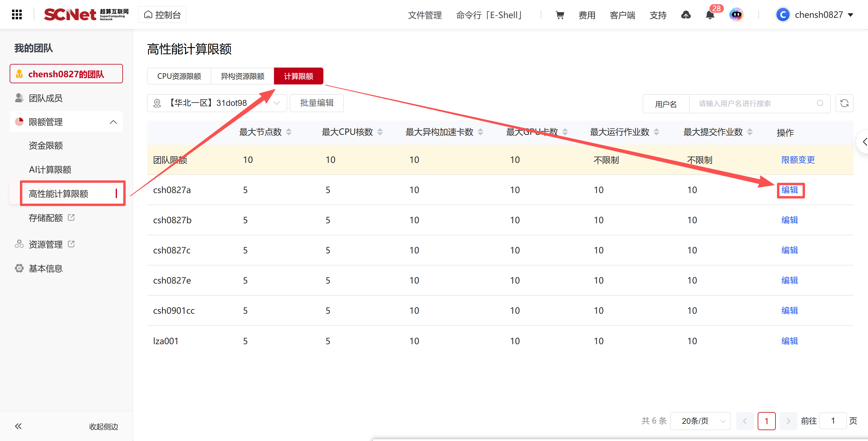
Task: Click the search magnifier in username field
Action: coord(820,103)
